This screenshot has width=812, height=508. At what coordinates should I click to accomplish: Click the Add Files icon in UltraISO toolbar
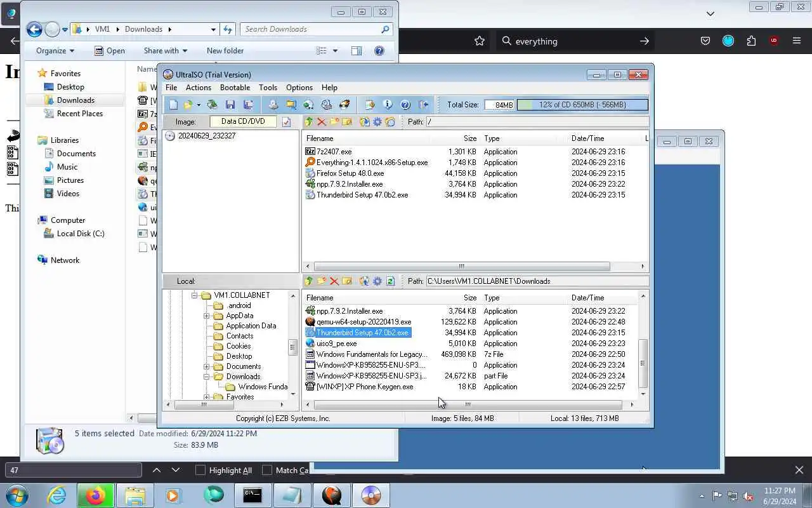click(370, 105)
